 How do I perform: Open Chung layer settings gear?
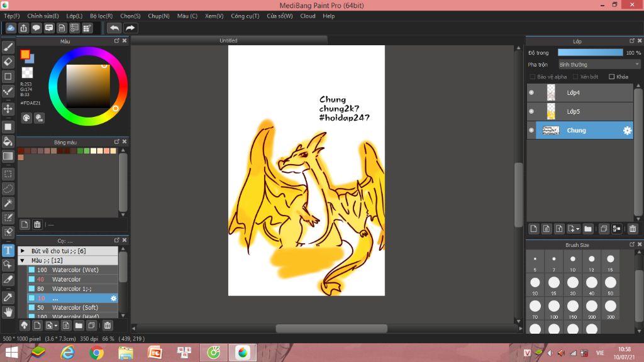(x=627, y=131)
